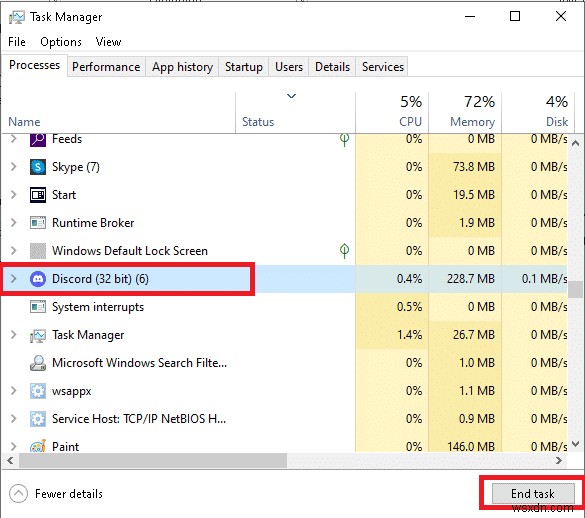585x518 pixels.
Task: Click the Paint palette icon
Action: [38, 446]
